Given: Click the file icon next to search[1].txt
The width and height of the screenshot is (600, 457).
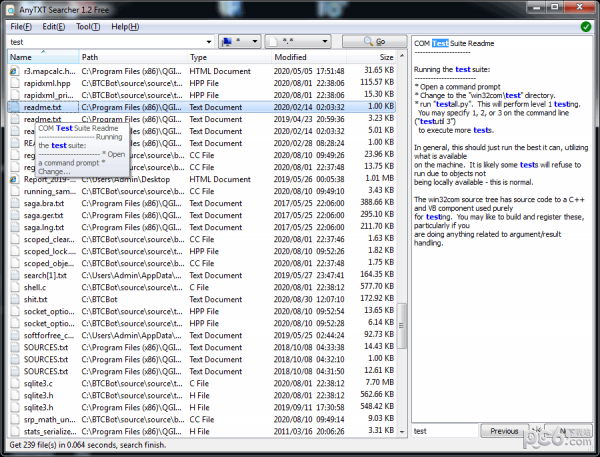Looking at the screenshot, I should click(x=15, y=275).
